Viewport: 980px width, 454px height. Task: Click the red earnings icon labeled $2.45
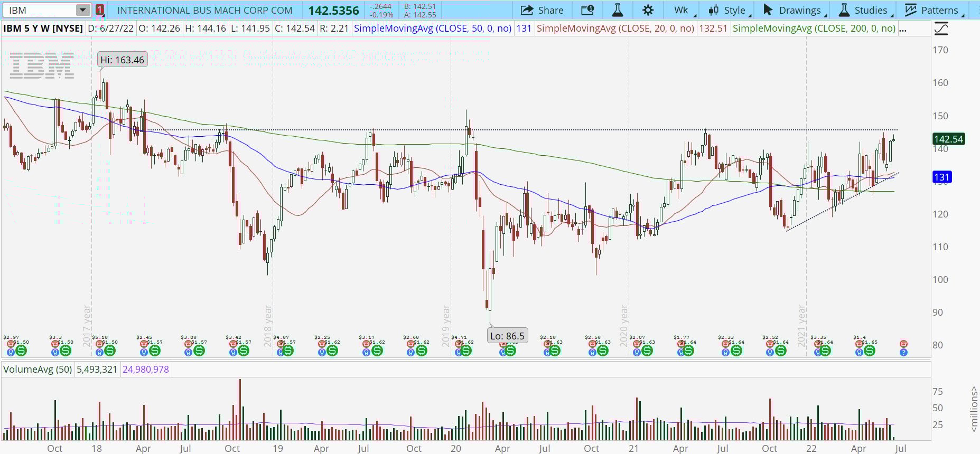[144, 344]
